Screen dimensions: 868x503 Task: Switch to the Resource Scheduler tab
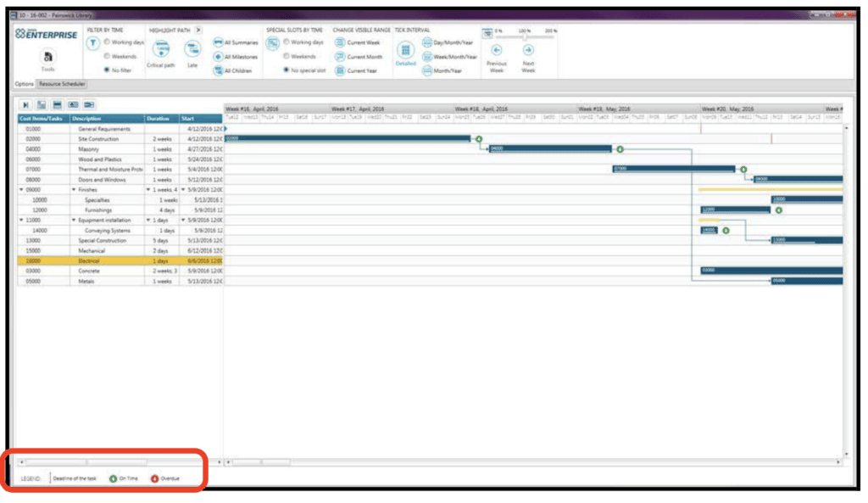pos(62,84)
